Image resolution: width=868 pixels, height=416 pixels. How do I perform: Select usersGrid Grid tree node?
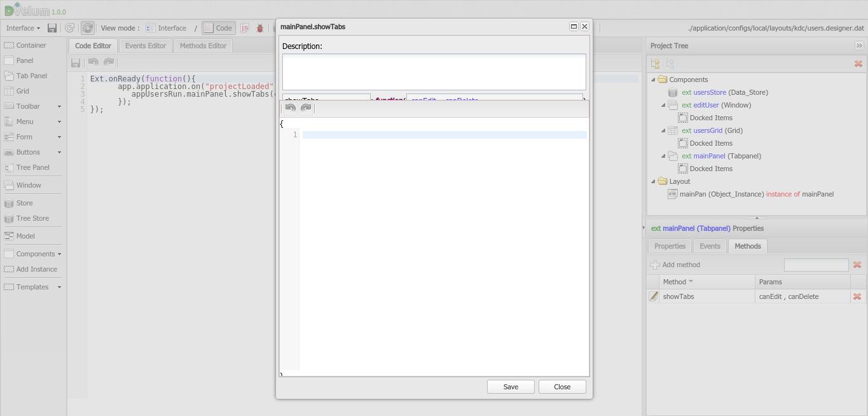(x=712, y=130)
